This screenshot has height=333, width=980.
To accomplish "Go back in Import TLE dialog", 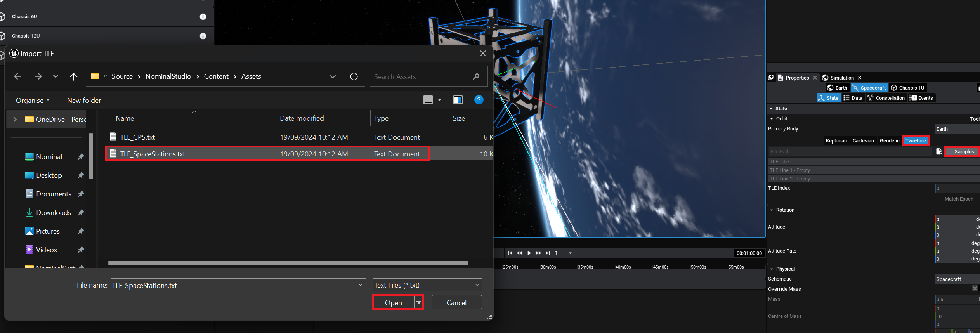I will [17, 76].
